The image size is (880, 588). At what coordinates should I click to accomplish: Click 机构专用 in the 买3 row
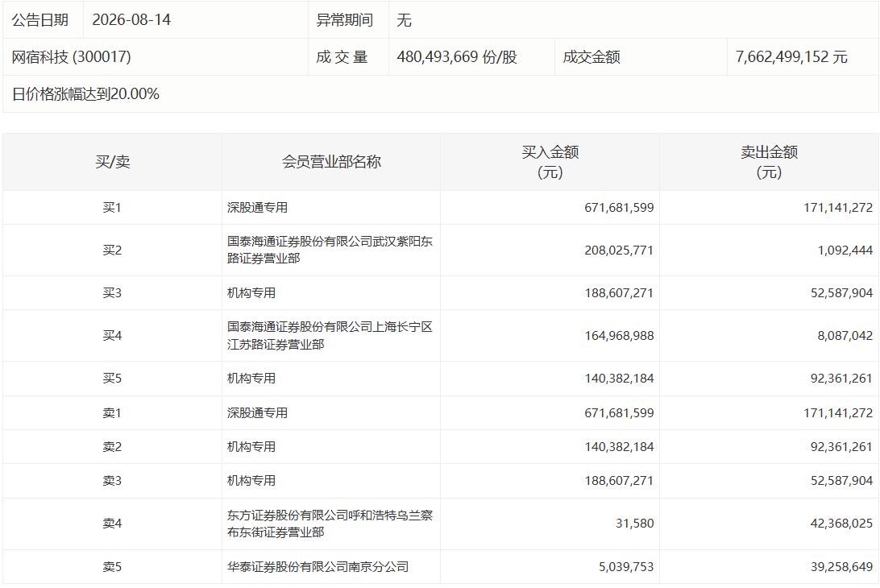(251, 293)
